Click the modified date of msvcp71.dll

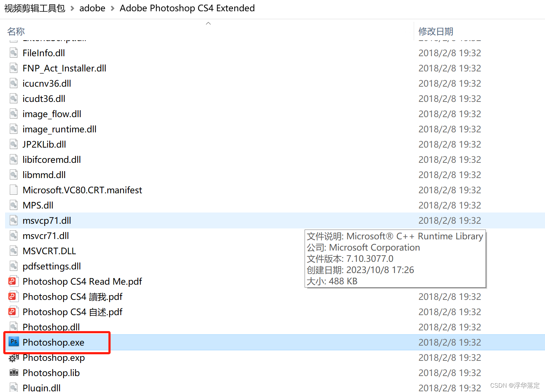point(450,220)
